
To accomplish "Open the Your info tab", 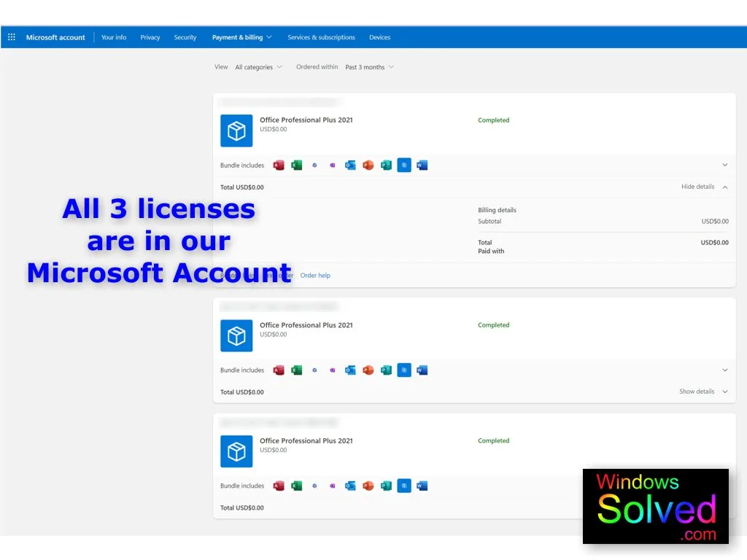I will 114,37.
